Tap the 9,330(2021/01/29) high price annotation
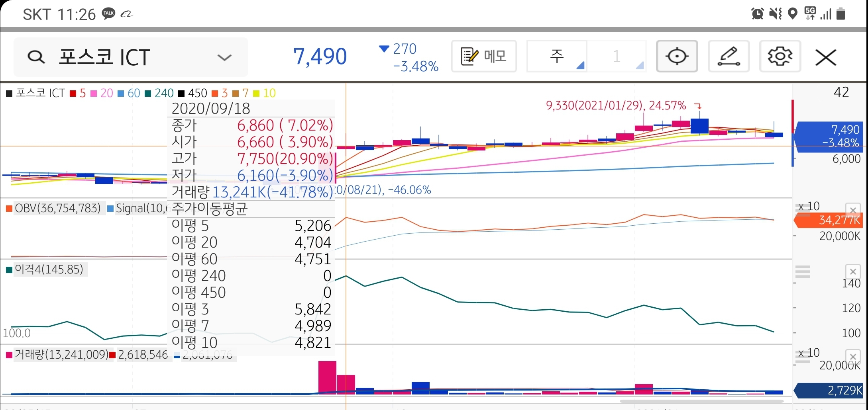 (616, 105)
